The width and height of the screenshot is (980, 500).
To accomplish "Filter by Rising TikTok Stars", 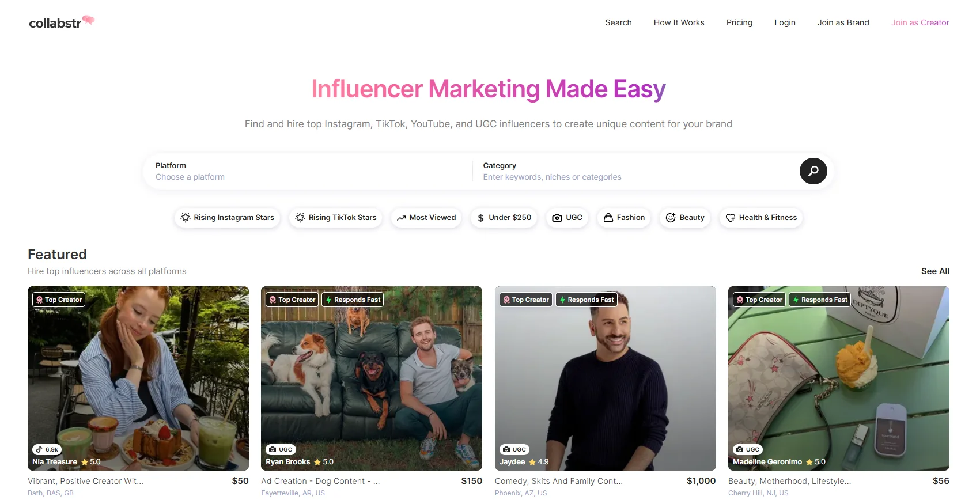I will [335, 218].
